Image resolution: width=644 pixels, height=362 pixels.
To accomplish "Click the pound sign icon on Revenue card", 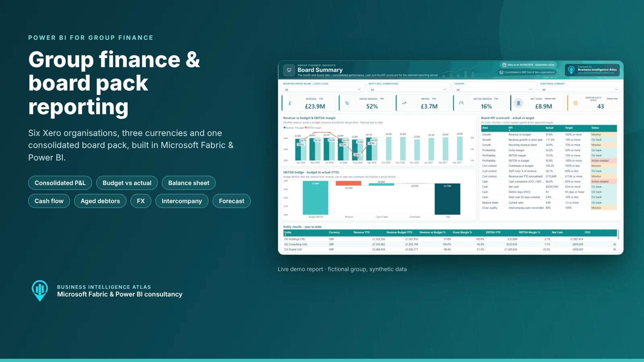I will [x=290, y=103].
